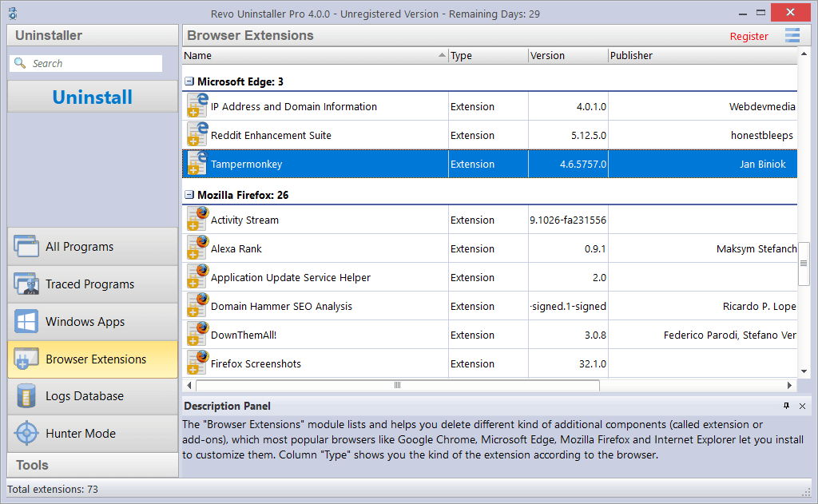818x504 pixels.
Task: Collapse the Microsoft Edge group
Action: tap(189, 81)
